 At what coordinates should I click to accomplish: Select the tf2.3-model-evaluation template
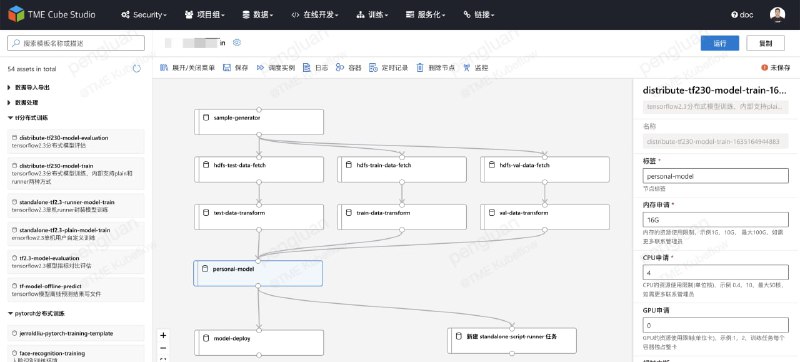(76, 262)
